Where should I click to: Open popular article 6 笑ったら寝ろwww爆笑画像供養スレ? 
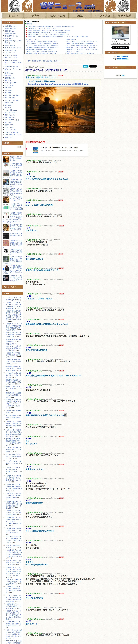click(14, 340)
